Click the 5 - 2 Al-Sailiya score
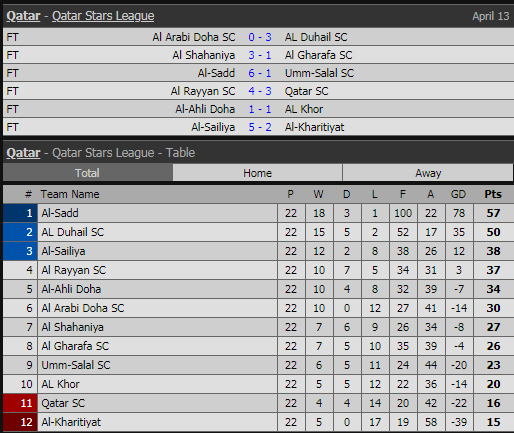Viewport: 514px width, 433px height. [260, 127]
